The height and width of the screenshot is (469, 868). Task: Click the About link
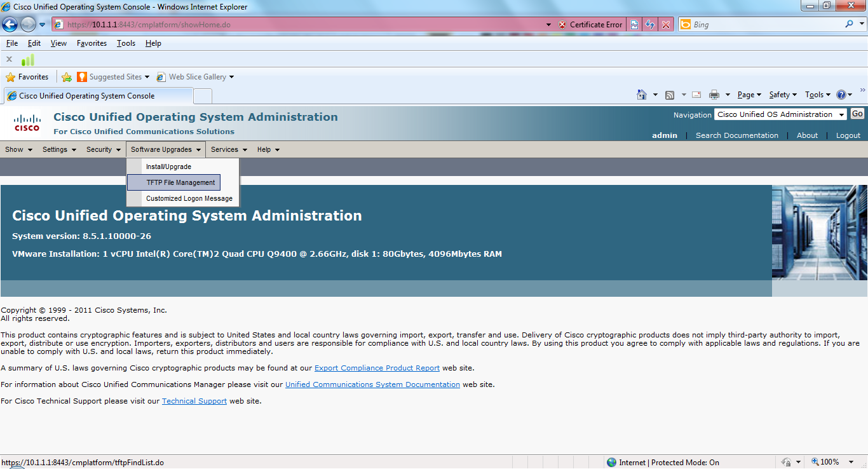point(807,135)
